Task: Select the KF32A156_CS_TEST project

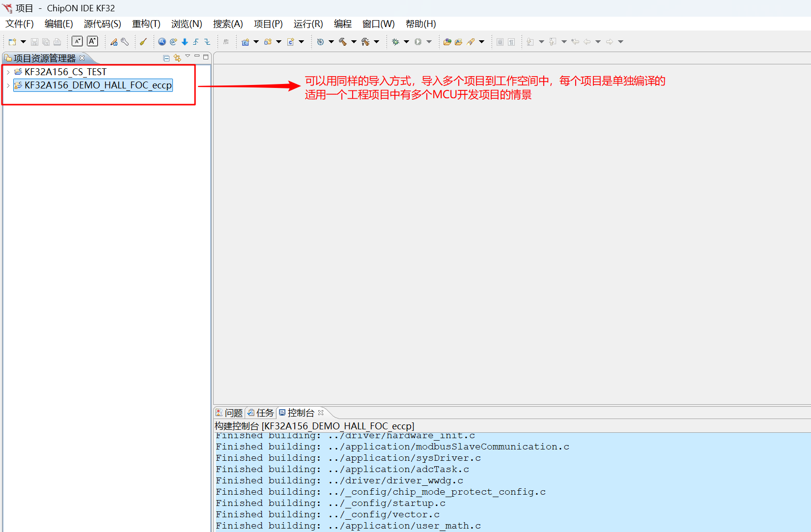Action: (65, 72)
